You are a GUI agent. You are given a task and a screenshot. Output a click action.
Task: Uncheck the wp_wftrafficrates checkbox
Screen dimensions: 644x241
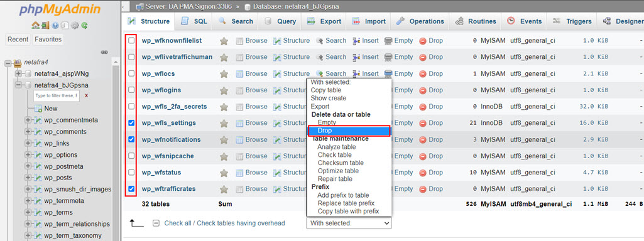click(131, 189)
